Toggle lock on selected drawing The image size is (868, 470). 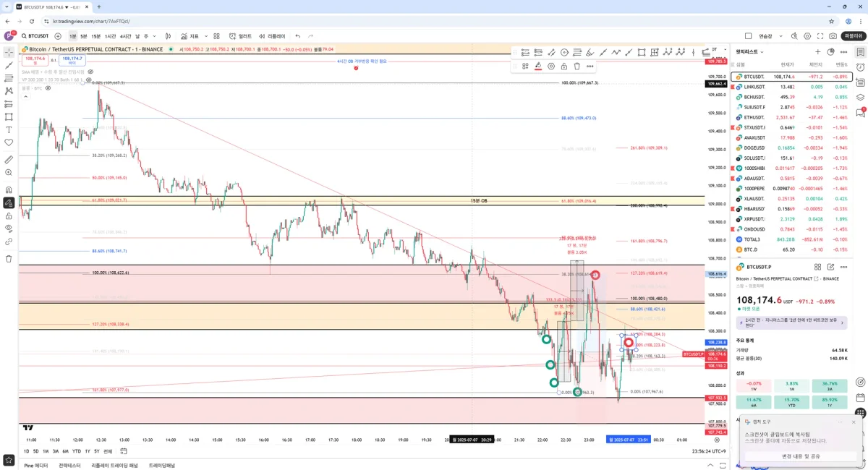(564, 66)
